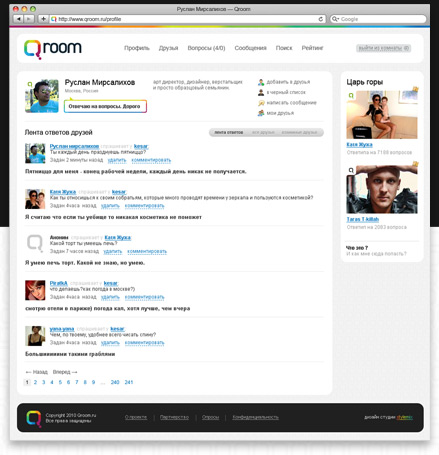Click the Рейтинг navigation item
Viewport: 439px width, 455px height.
(x=312, y=48)
